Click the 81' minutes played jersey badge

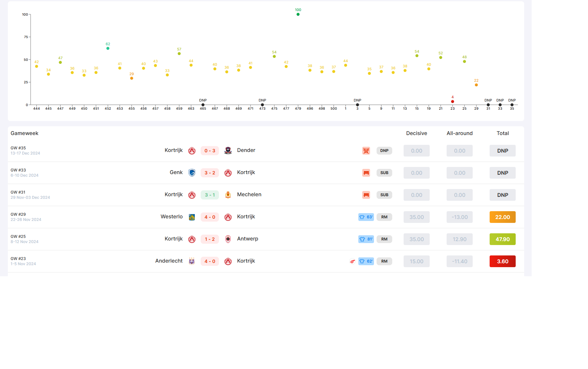366,239
